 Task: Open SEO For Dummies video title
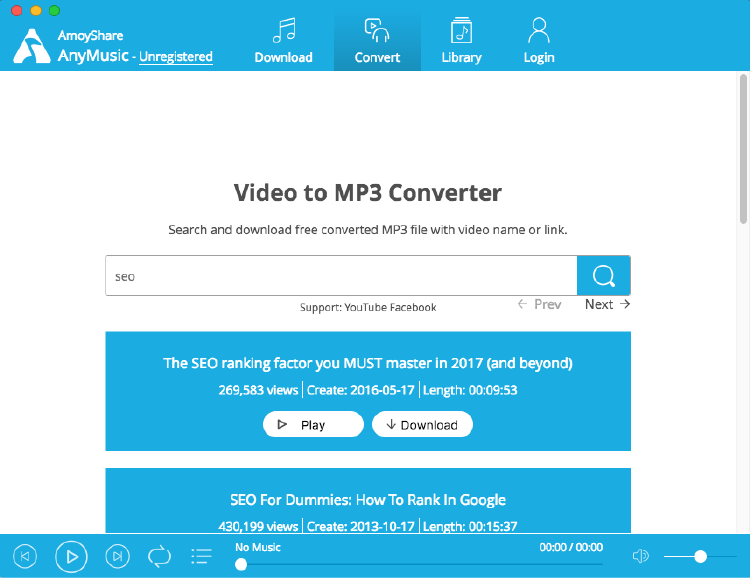[368, 500]
